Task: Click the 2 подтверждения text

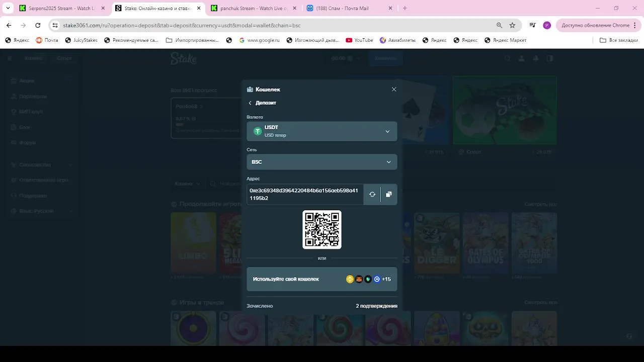Action: click(x=376, y=306)
